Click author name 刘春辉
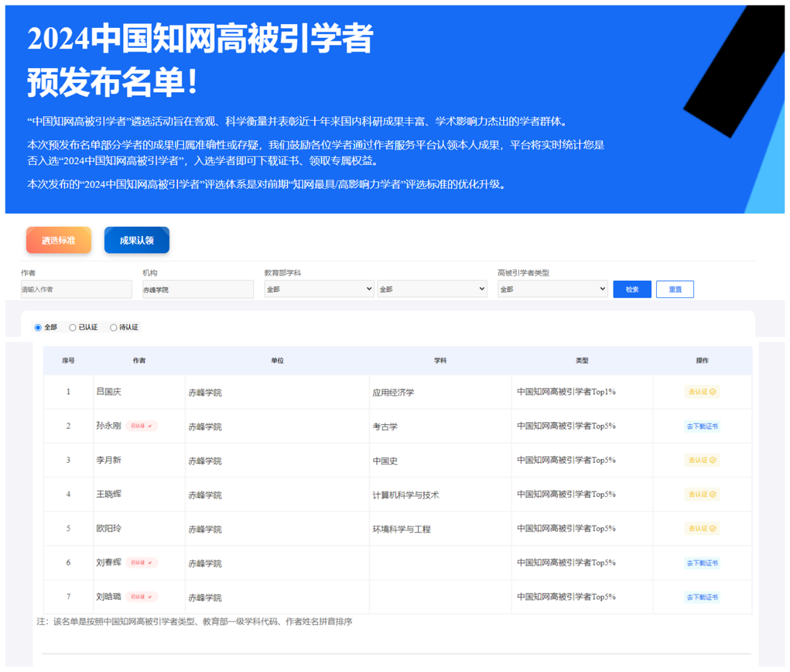Image resolution: width=790 pixels, height=672 pixels. [109, 562]
